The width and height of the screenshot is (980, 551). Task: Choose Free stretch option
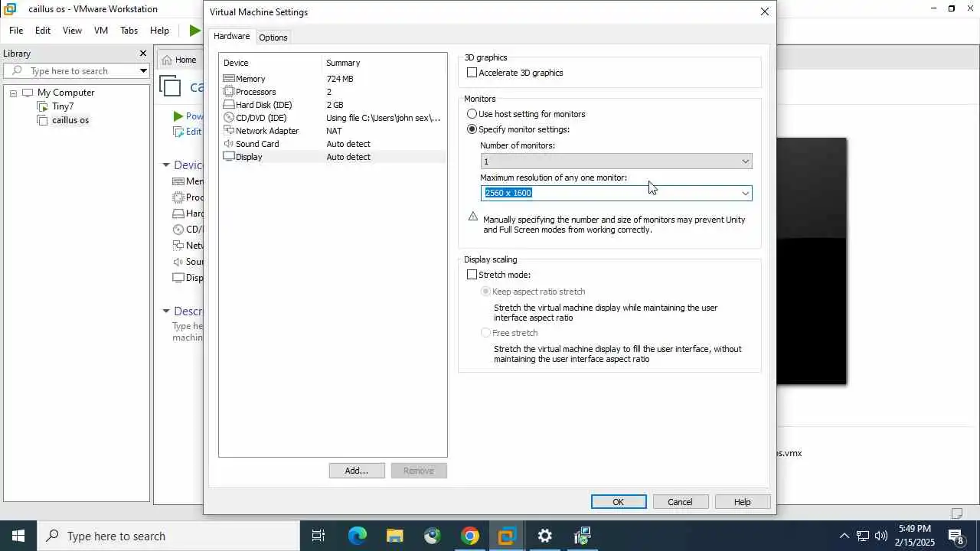485,333
